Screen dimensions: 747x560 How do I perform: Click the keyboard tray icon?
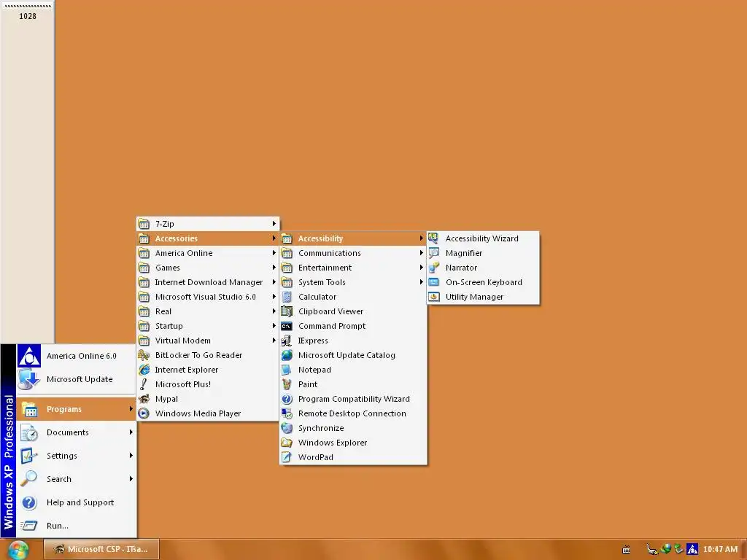627,550
